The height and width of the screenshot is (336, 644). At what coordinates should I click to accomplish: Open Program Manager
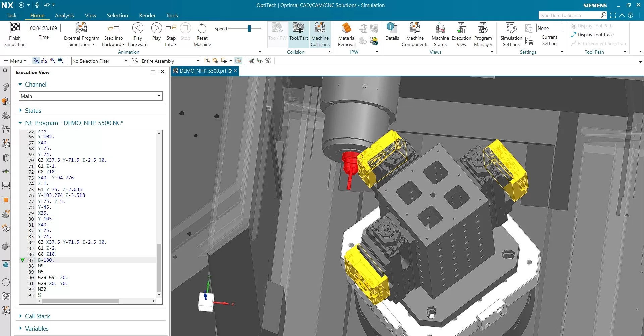[483, 35]
